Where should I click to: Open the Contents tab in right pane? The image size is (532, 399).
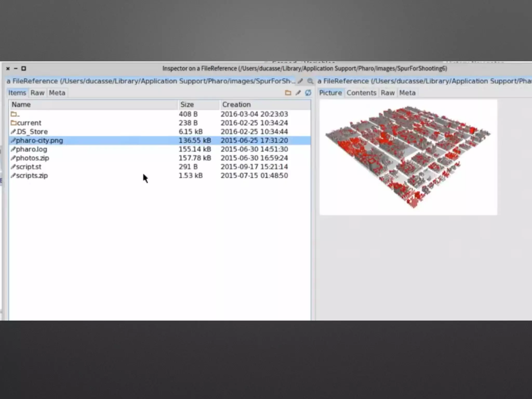coord(361,93)
